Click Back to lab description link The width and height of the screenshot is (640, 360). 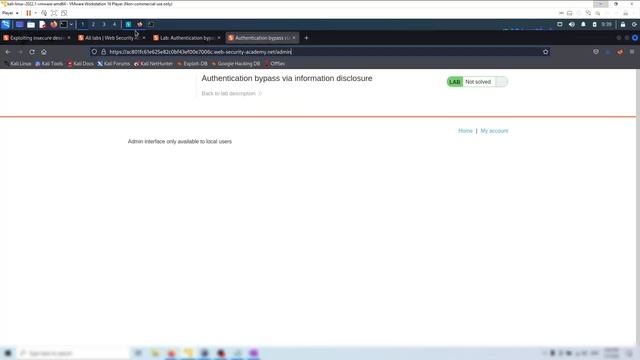231,93
